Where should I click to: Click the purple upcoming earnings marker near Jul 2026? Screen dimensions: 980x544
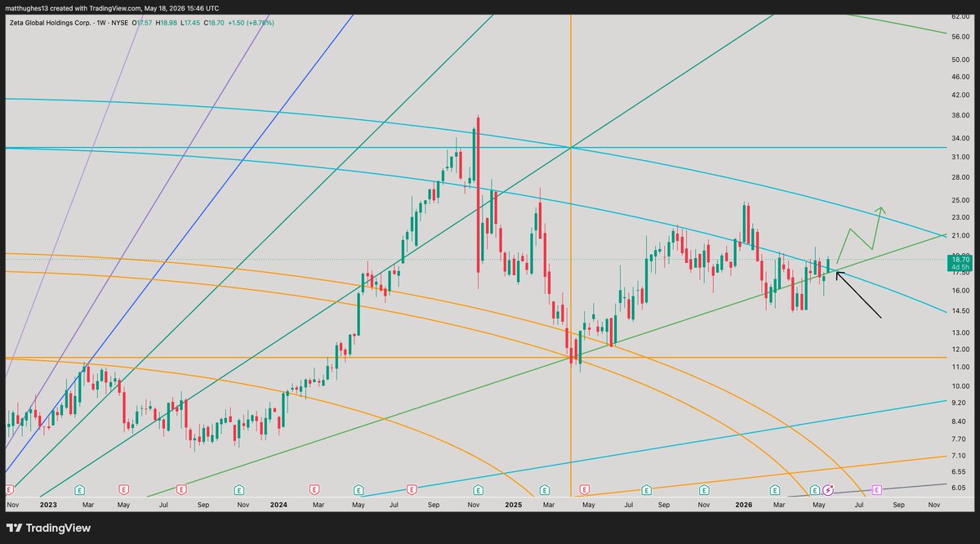coord(877,489)
